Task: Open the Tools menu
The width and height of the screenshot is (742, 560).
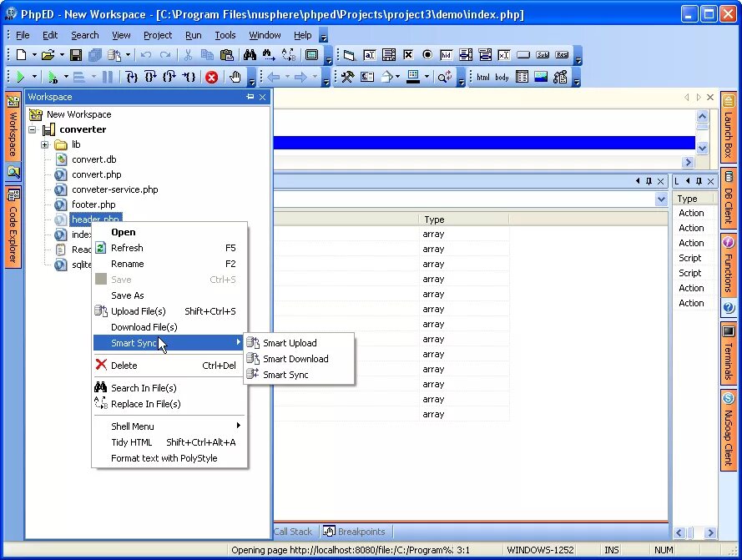Action: pos(225,35)
